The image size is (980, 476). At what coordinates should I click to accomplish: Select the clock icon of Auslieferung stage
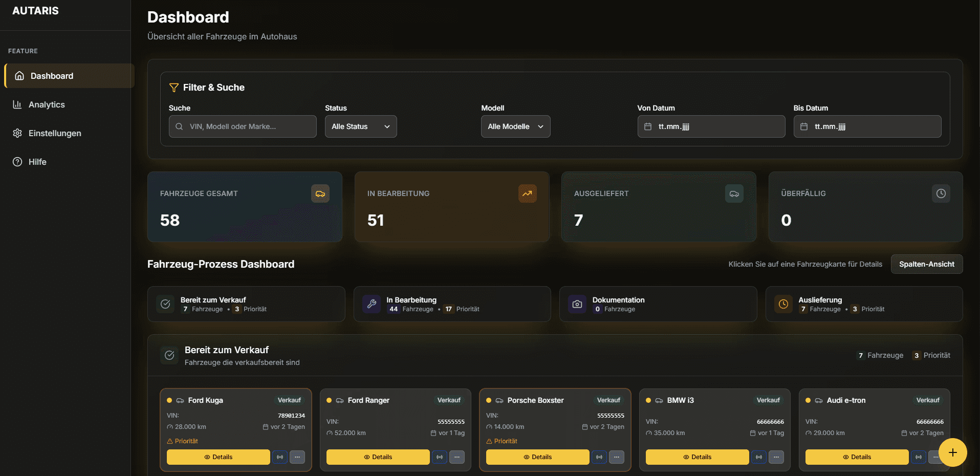[x=783, y=304]
